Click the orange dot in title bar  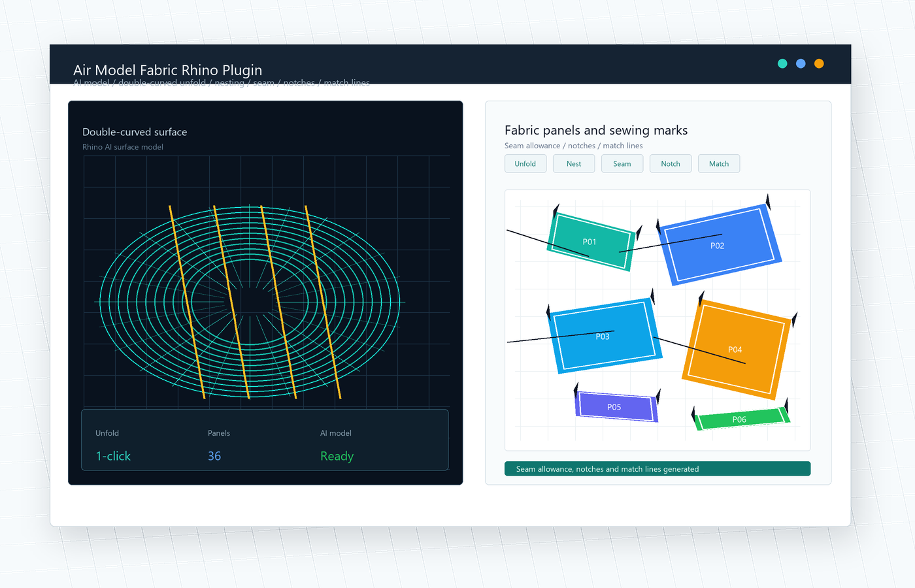click(x=819, y=63)
